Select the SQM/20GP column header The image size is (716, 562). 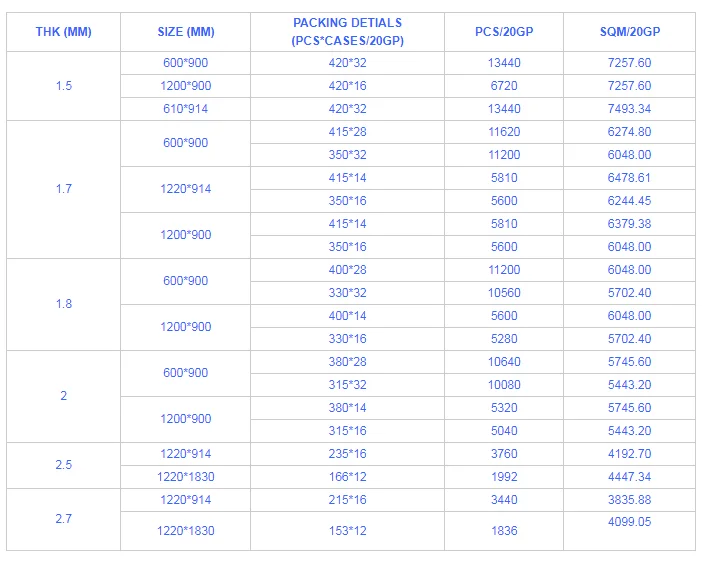pyautogui.click(x=629, y=32)
